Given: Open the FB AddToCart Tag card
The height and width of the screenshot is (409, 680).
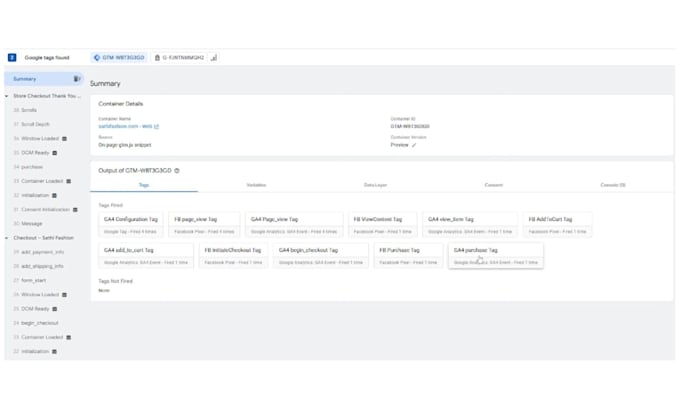Looking at the screenshot, I should [x=557, y=225].
